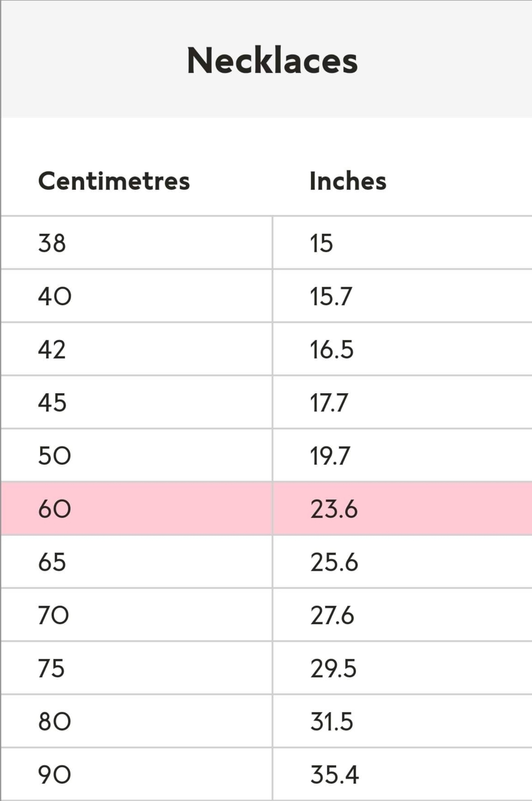Choose the 65 centimetres size
This screenshot has height=801, width=532.
point(52,562)
